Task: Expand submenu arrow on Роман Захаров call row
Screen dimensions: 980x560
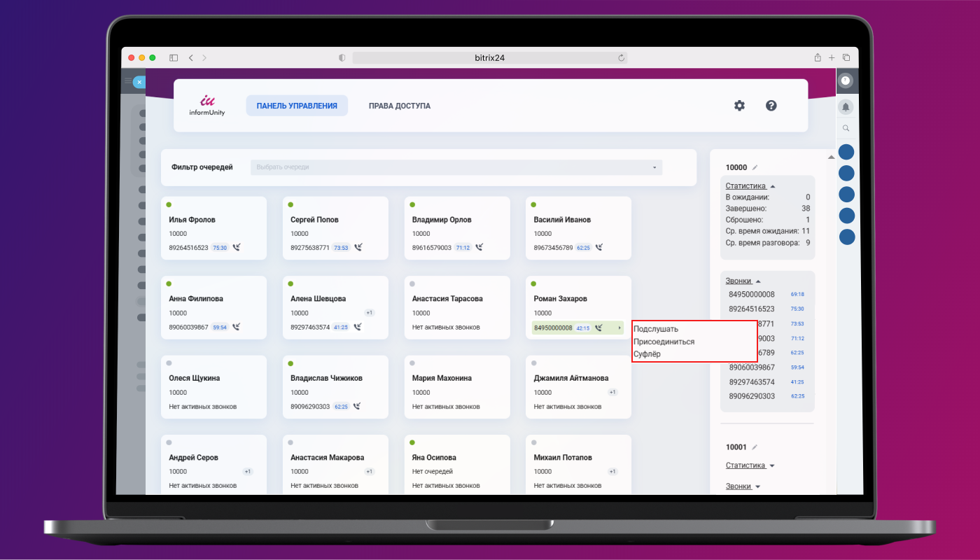Action: click(x=619, y=328)
